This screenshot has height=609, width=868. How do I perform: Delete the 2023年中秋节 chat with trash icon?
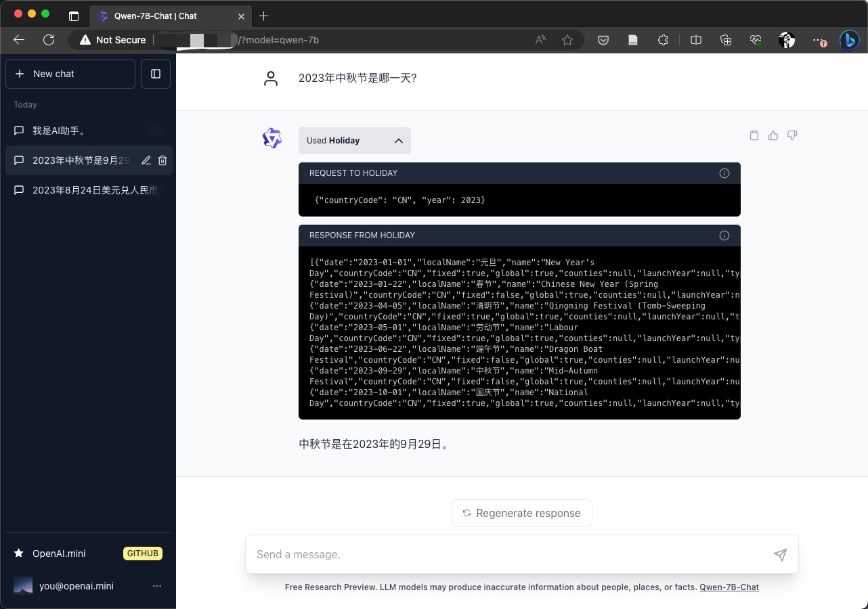pyautogui.click(x=162, y=160)
